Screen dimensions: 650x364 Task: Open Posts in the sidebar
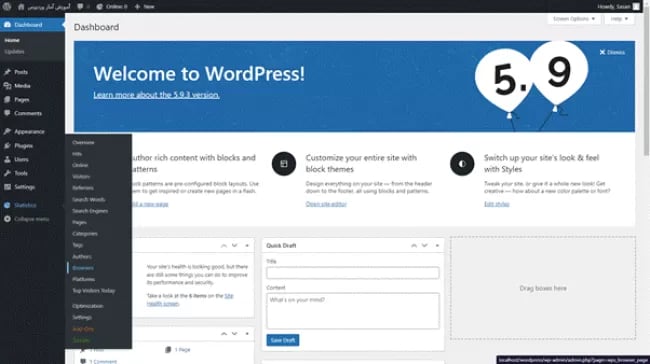coord(21,72)
